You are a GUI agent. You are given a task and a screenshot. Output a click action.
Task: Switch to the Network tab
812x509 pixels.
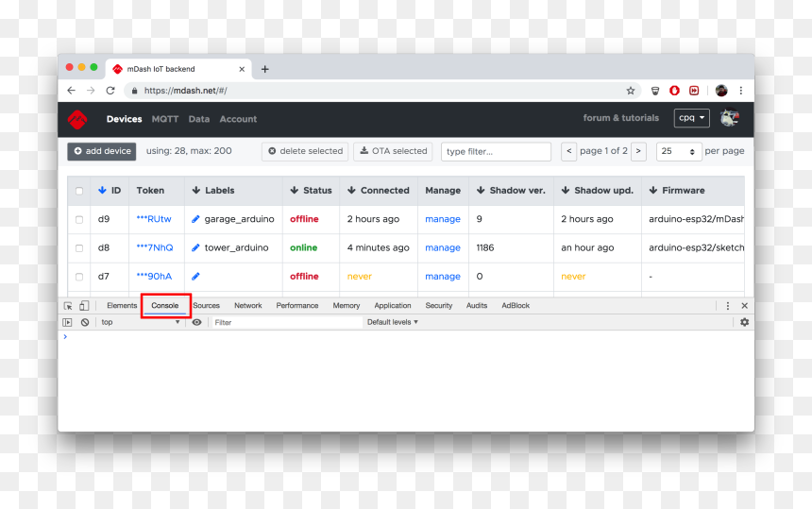(248, 306)
